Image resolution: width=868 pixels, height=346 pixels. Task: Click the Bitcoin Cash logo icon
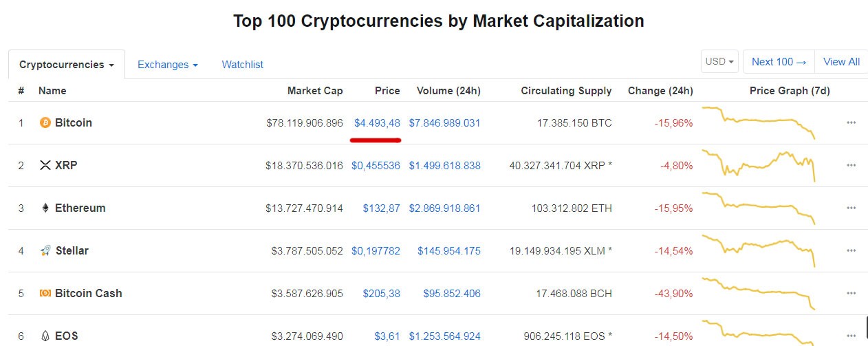pos(45,294)
